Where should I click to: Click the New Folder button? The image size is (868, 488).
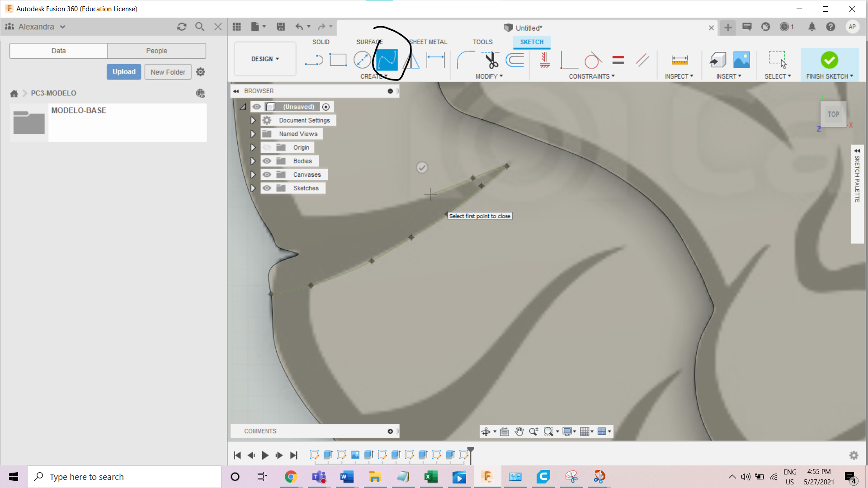168,72
